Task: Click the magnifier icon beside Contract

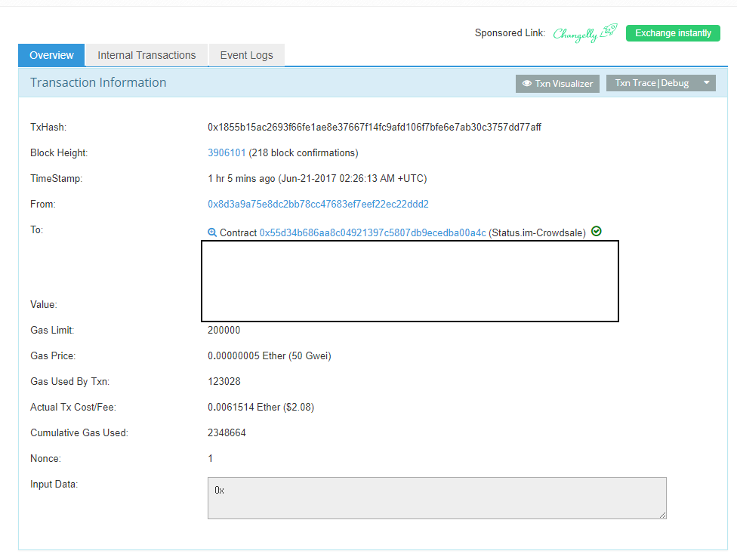Action: [x=212, y=232]
